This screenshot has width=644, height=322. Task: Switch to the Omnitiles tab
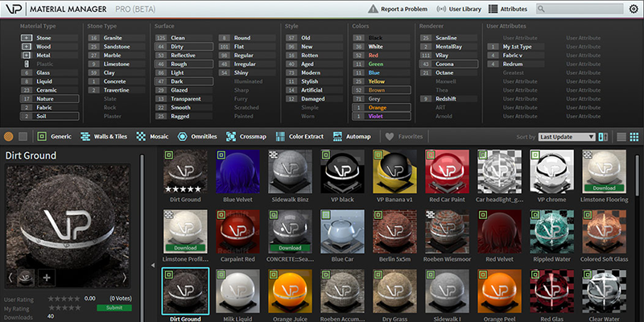coord(197,136)
